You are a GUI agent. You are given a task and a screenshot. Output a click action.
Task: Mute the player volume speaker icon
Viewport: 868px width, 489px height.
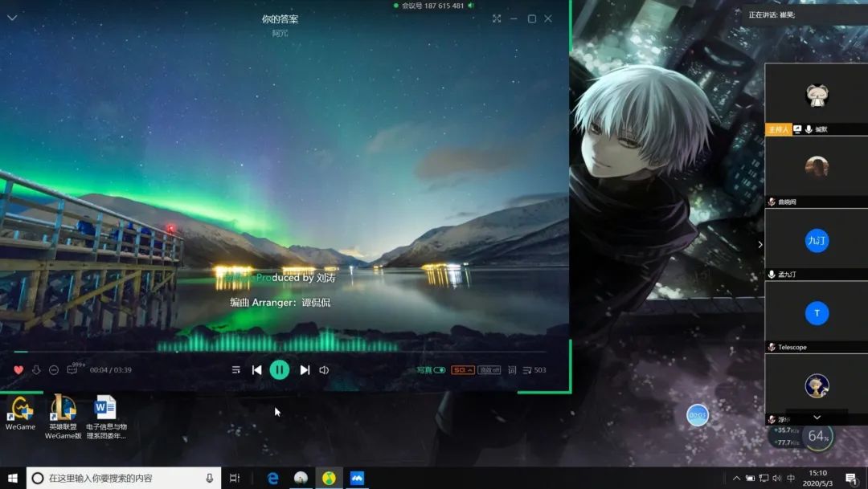324,370
